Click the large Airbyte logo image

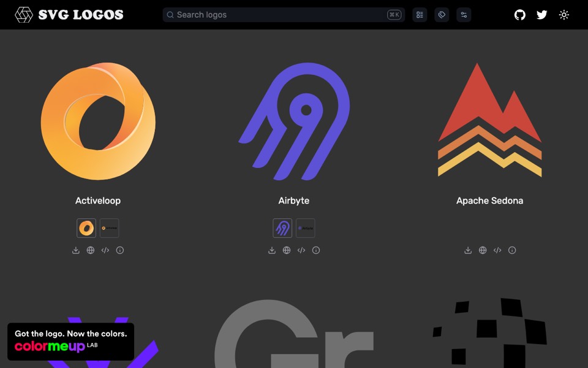point(294,121)
